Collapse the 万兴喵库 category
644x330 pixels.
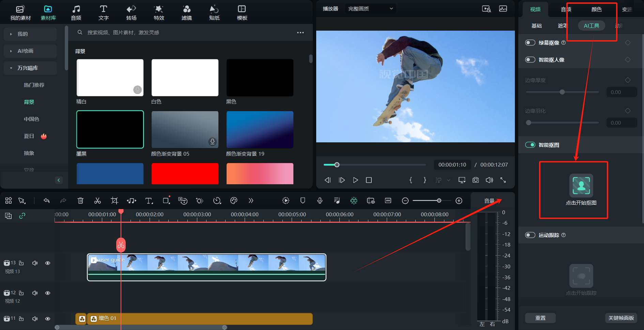(x=11, y=68)
